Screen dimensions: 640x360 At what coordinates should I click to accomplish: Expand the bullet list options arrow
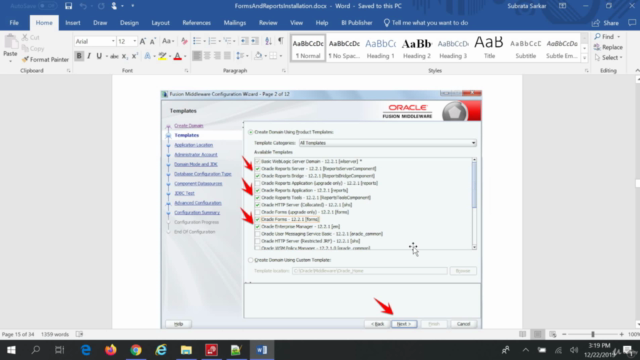[x=204, y=41]
